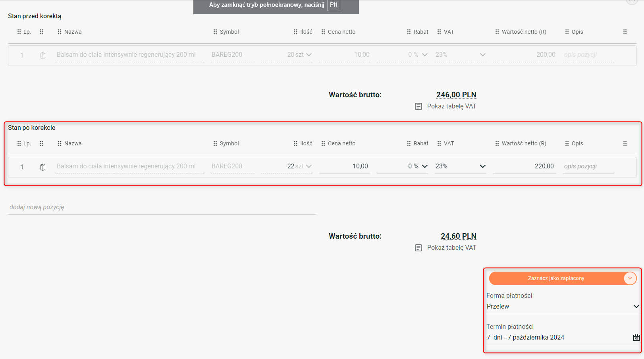Click the 'opis pozycji' field in the 'Stan po korekcie' row
The height and width of the screenshot is (359, 644).
[x=588, y=166]
